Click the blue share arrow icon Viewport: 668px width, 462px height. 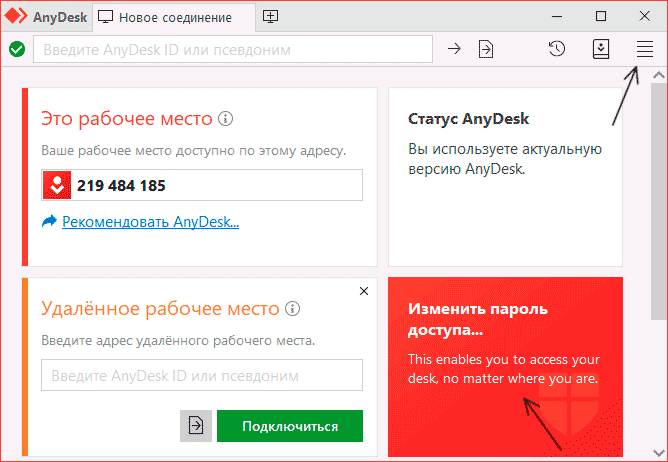pyautogui.click(x=49, y=222)
